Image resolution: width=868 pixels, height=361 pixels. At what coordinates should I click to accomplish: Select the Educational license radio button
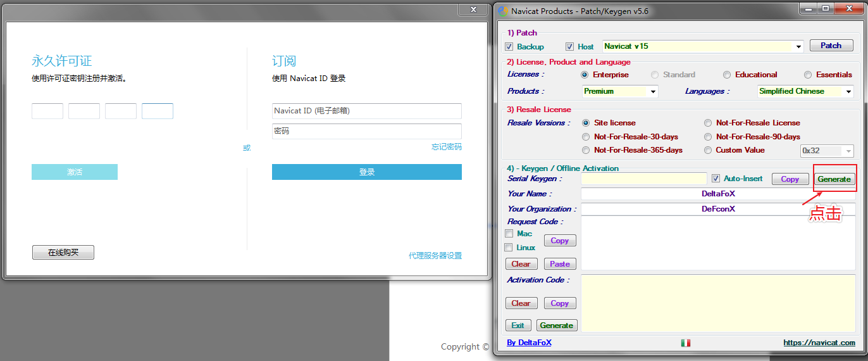727,75
